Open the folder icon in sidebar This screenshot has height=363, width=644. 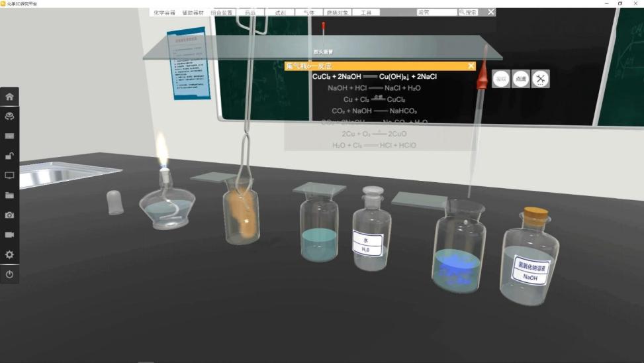click(x=9, y=195)
